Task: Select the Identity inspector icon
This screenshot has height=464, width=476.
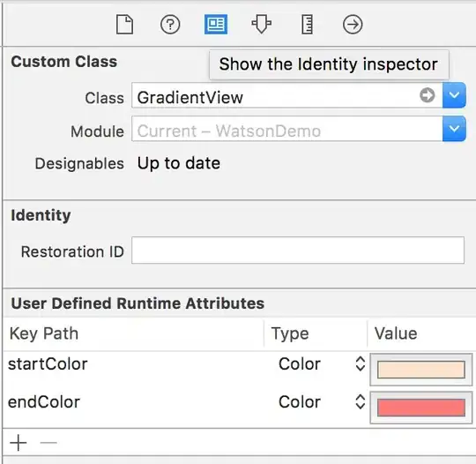Action: pyautogui.click(x=216, y=25)
